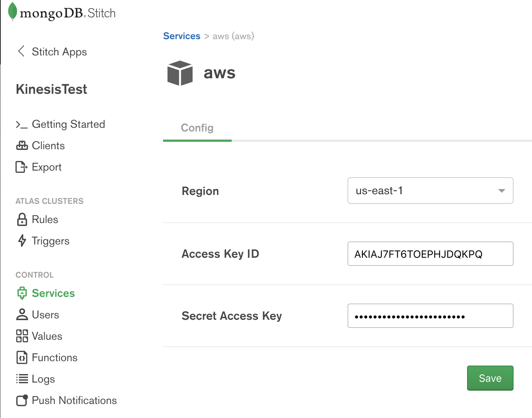Switch to the Config tab
Image resolution: width=532 pixels, height=418 pixels.
[197, 128]
